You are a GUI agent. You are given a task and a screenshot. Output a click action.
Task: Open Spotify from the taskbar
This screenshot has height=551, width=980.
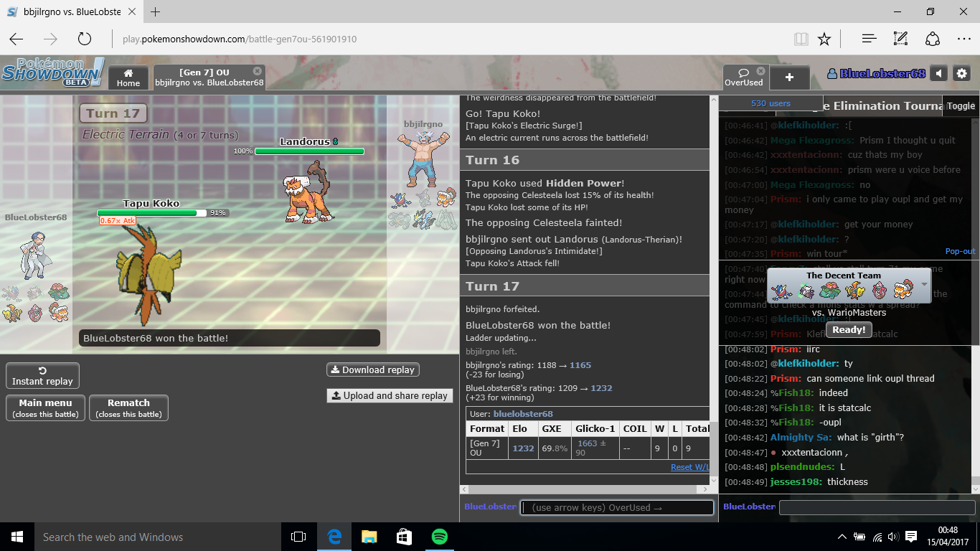coord(439,537)
